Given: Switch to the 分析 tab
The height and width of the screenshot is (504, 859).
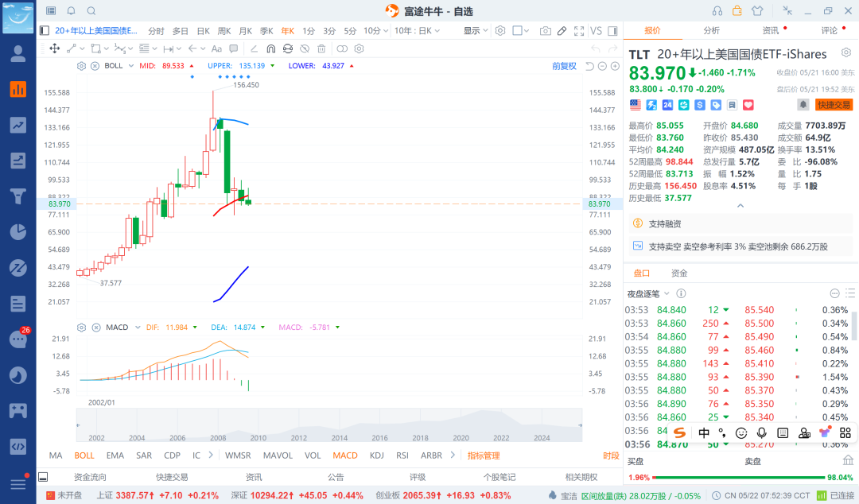Looking at the screenshot, I should point(711,31).
